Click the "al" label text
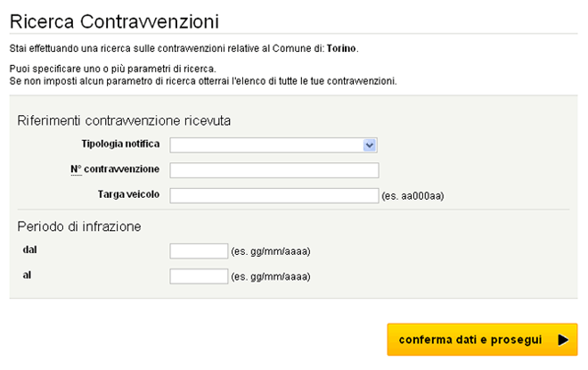This screenshot has width=588, height=370. pos(27,275)
